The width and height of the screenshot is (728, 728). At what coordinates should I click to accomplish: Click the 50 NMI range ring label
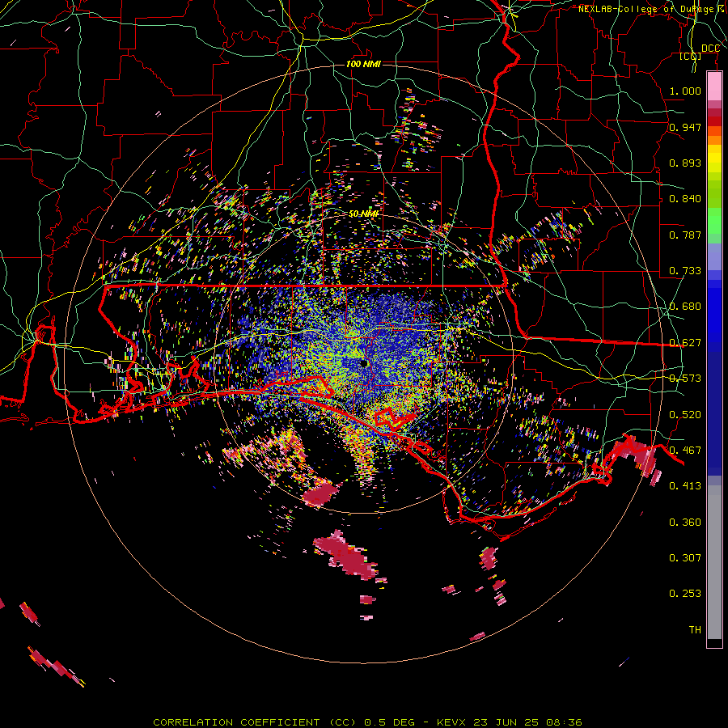(x=363, y=214)
